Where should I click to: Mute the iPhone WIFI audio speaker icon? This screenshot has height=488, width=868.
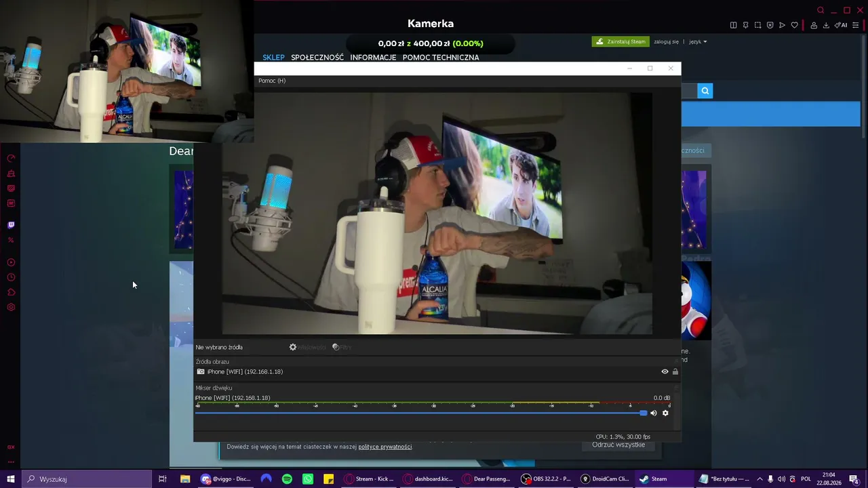click(654, 413)
